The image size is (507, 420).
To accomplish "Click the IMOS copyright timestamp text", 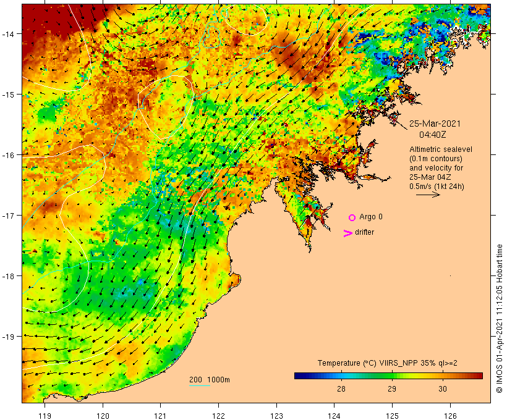I will point(500,319).
